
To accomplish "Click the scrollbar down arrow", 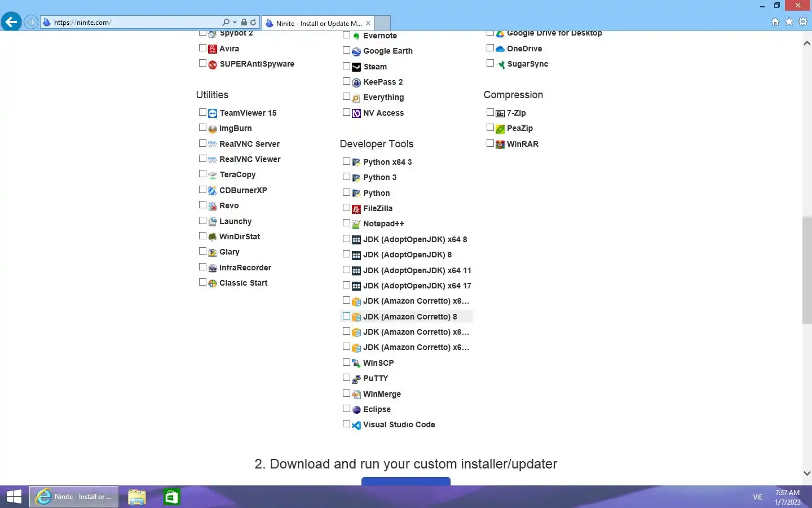I will coord(807,474).
